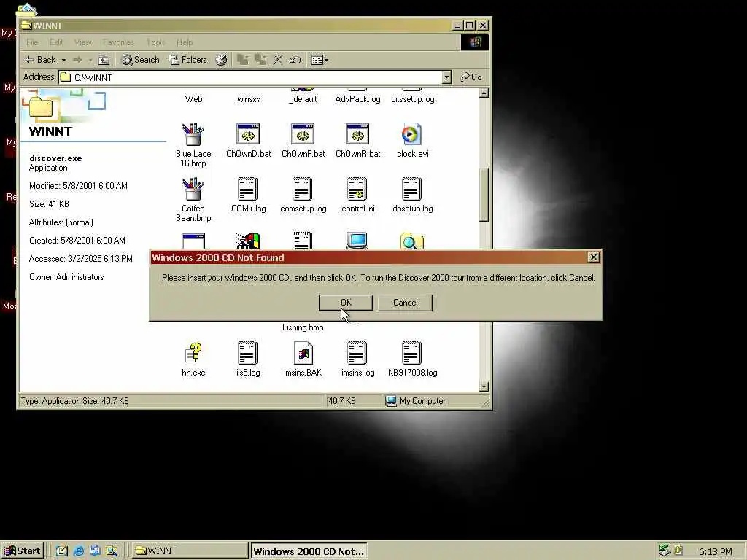This screenshot has height=560, width=747.
Task: Close the Windows 2000 CD Not Found dialog
Action: coord(593,257)
